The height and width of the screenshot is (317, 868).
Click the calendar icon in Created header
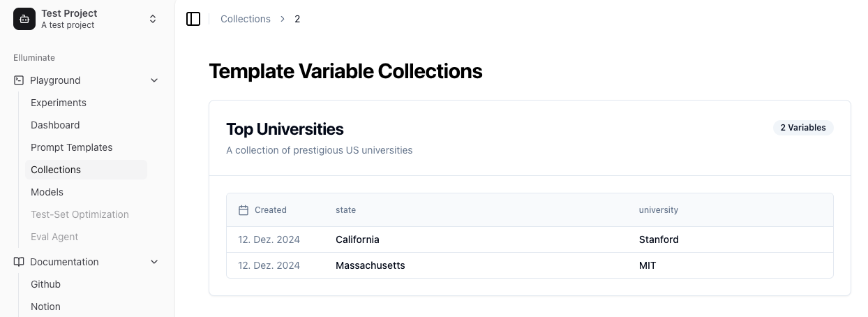click(x=244, y=210)
